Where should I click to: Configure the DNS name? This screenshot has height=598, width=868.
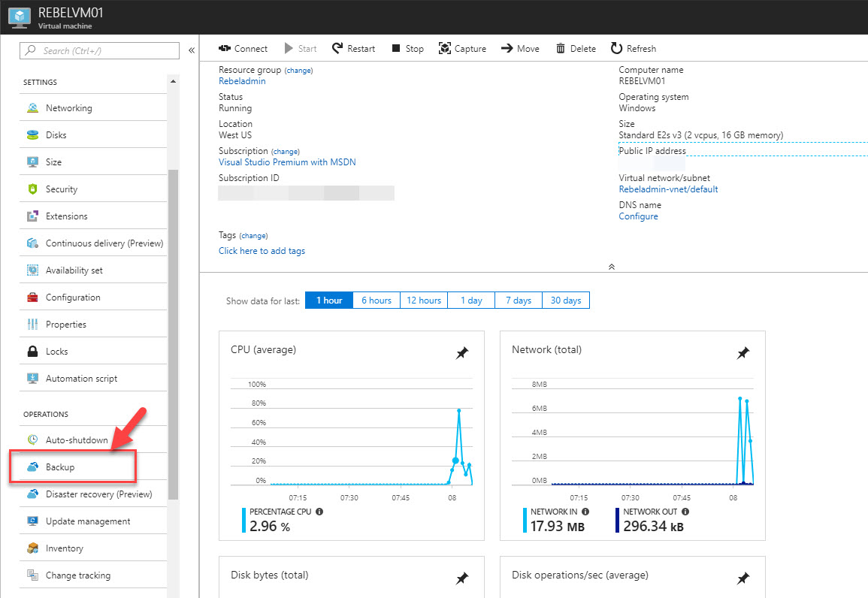click(638, 216)
